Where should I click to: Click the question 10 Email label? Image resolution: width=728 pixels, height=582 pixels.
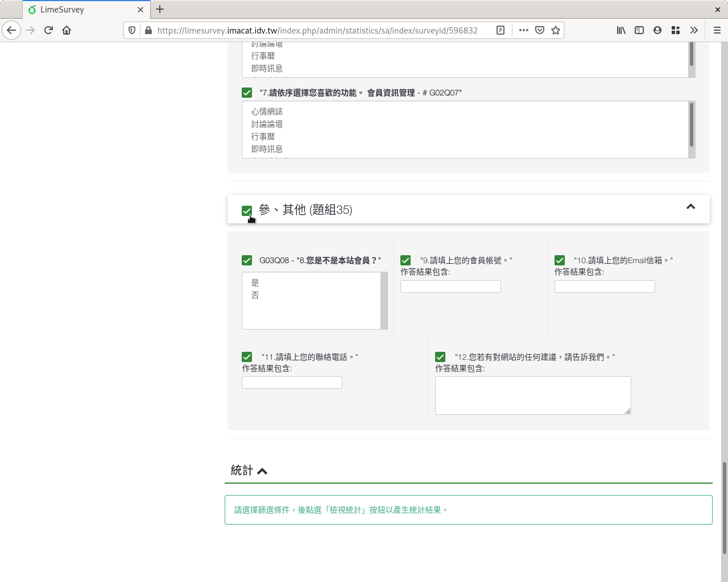pos(623,260)
